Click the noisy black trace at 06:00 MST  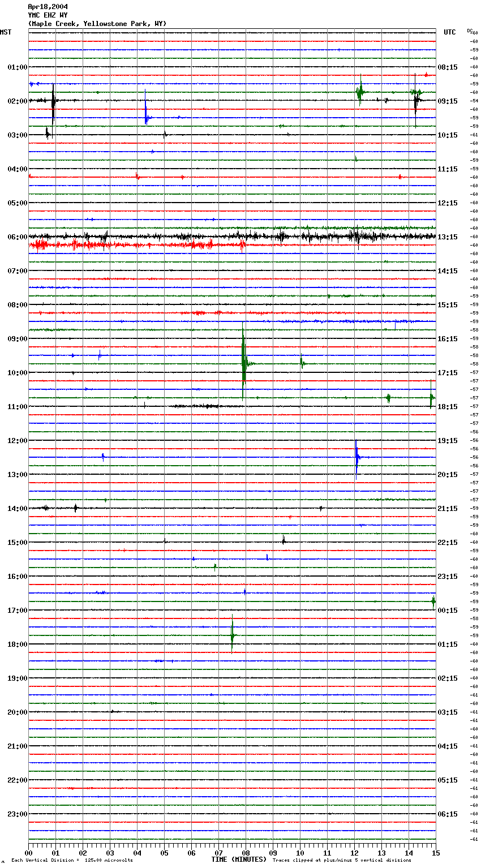click(x=232, y=237)
